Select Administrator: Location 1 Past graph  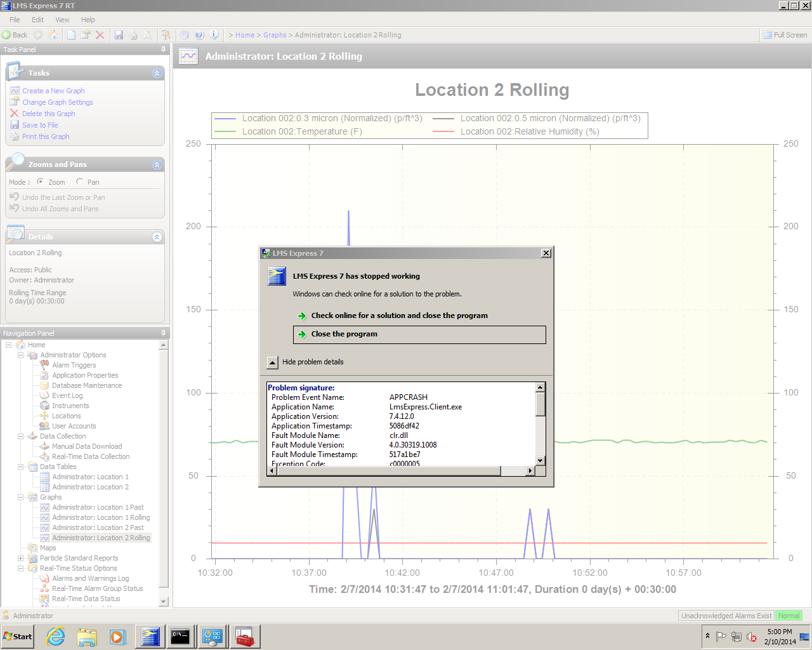98,507
